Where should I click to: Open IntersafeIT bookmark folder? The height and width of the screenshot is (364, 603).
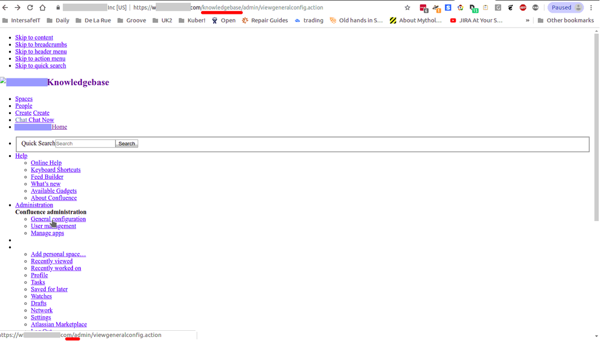(21, 21)
